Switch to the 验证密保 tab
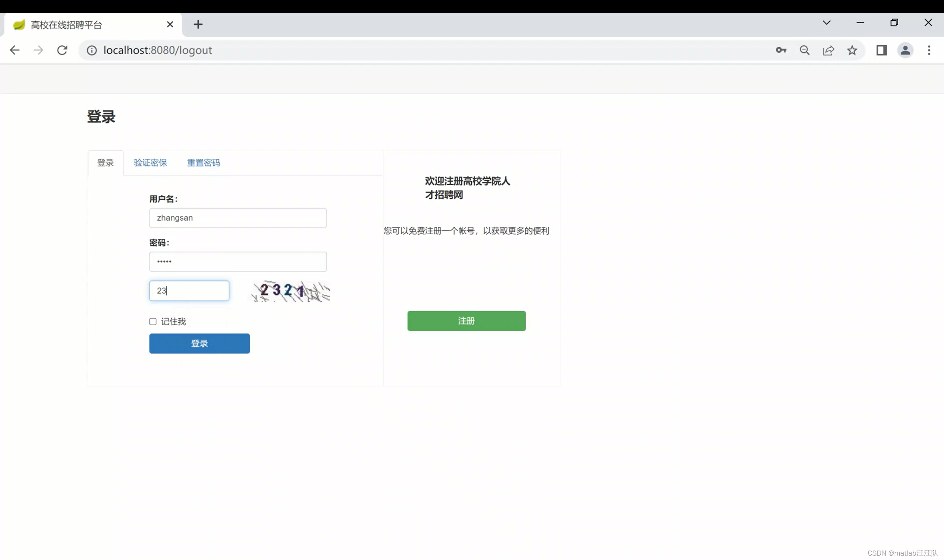944x560 pixels. coord(150,162)
